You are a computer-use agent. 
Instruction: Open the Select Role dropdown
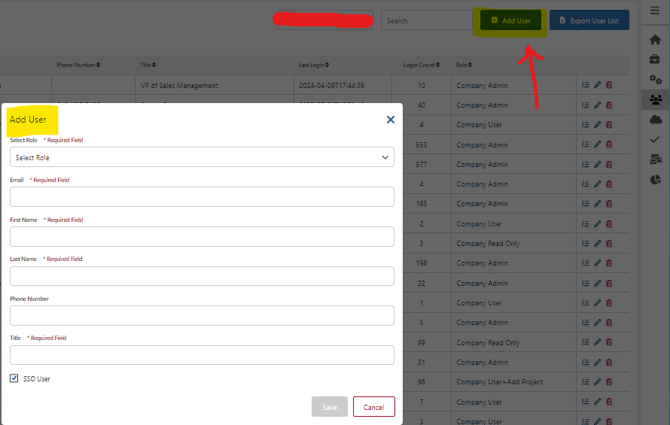tap(201, 157)
